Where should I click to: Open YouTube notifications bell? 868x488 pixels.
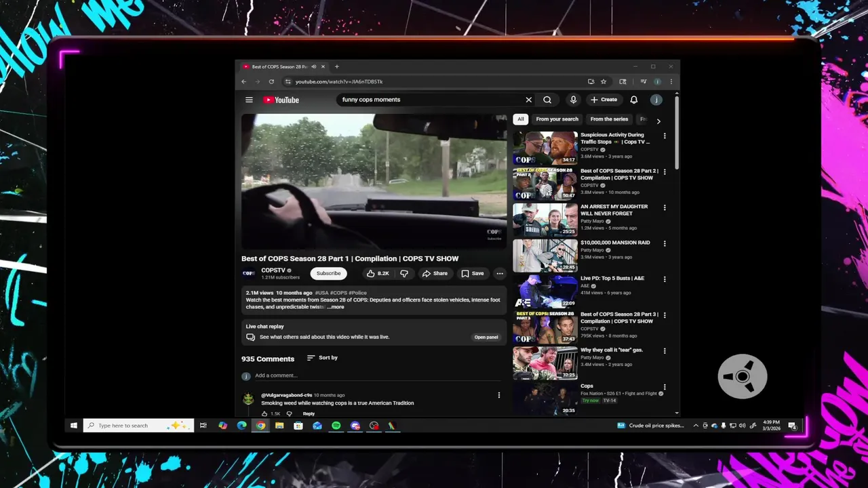(634, 100)
